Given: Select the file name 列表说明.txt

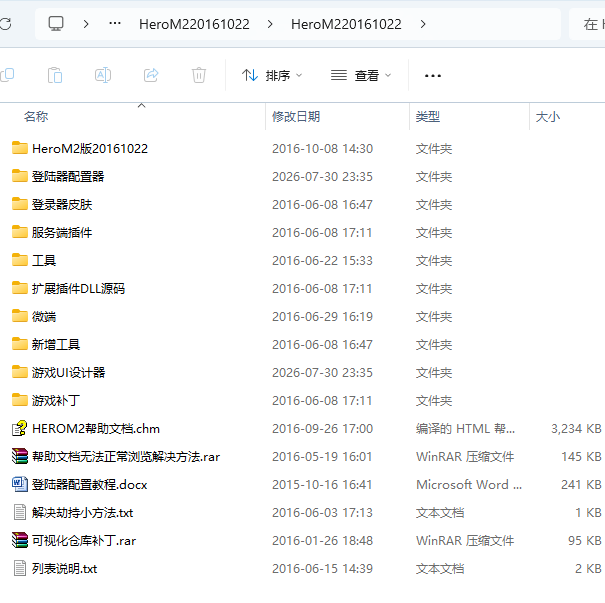Looking at the screenshot, I should click(x=64, y=569).
